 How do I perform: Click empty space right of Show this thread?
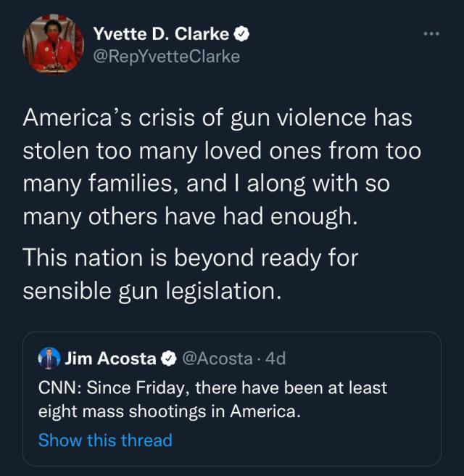[x=304, y=440]
